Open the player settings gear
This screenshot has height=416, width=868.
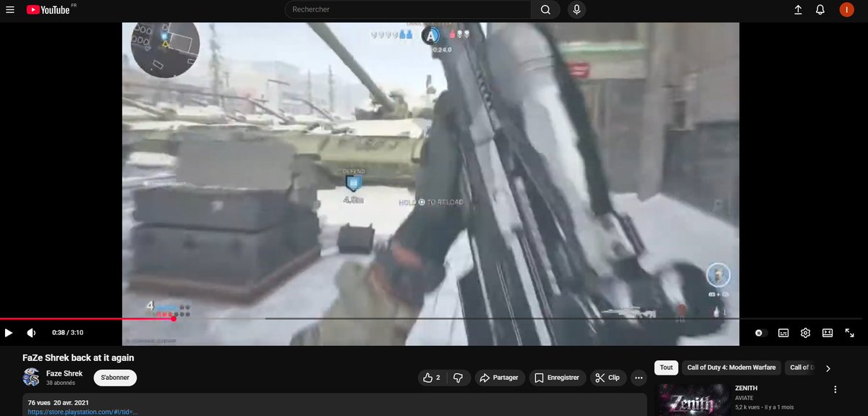tap(805, 333)
